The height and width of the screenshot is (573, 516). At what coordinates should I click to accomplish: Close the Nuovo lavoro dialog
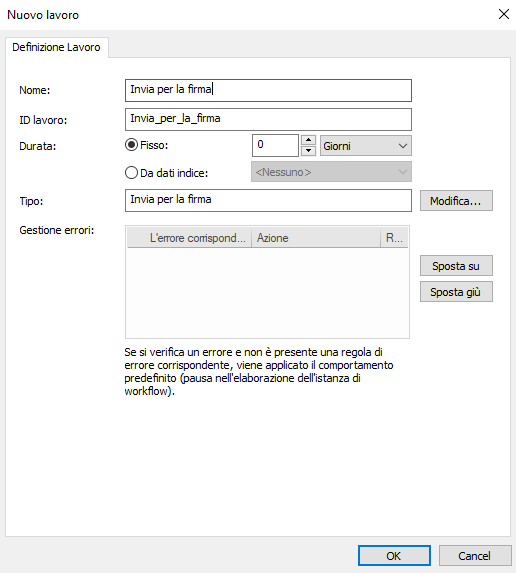click(504, 14)
